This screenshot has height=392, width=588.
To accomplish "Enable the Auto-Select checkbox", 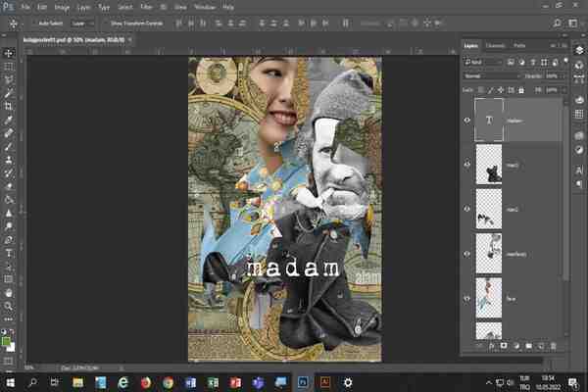I will pos(32,22).
